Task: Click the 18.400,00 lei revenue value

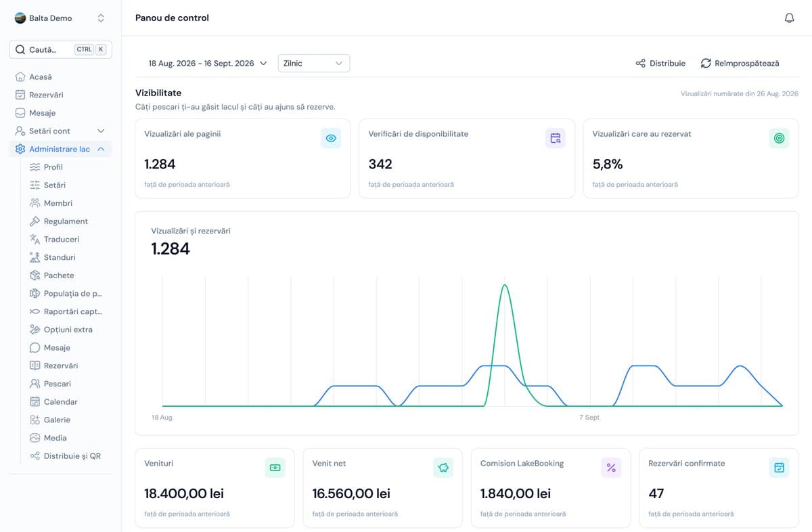Action: (x=184, y=493)
